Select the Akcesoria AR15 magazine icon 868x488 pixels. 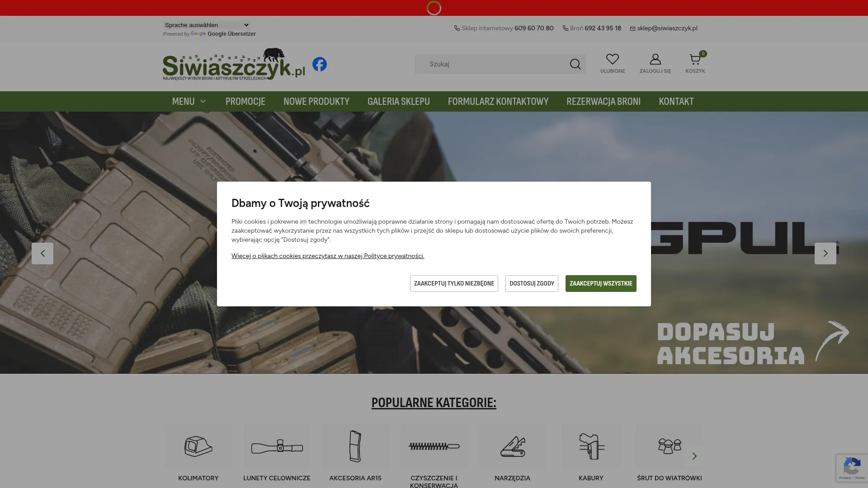click(355, 446)
